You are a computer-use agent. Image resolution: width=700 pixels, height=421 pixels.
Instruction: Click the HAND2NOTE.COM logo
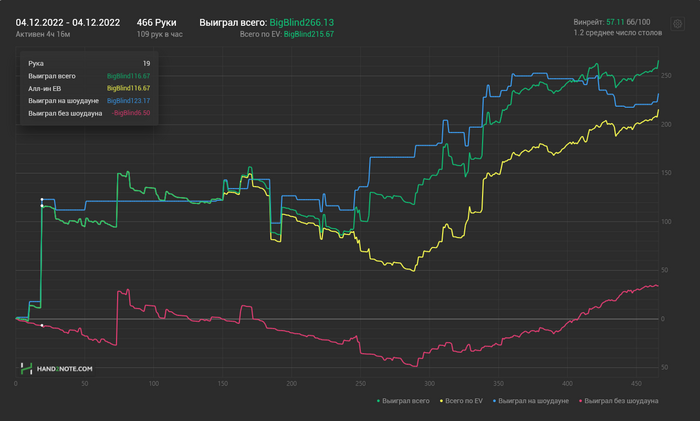coord(57,369)
